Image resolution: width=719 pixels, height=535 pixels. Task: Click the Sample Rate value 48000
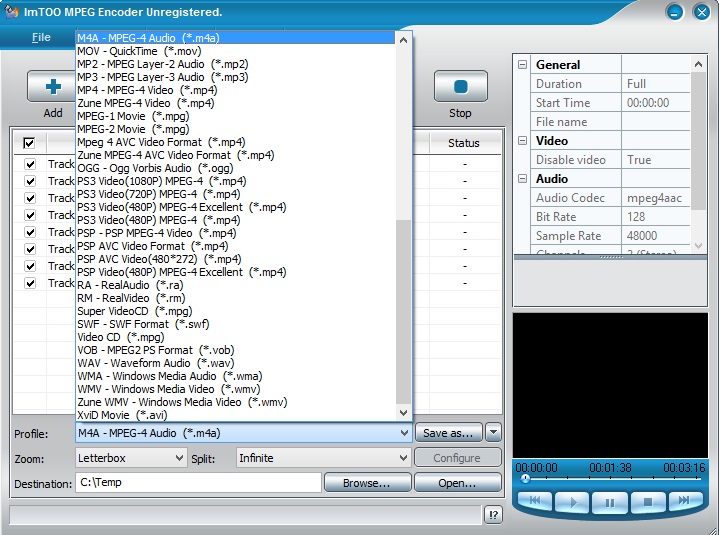pyautogui.click(x=655, y=236)
